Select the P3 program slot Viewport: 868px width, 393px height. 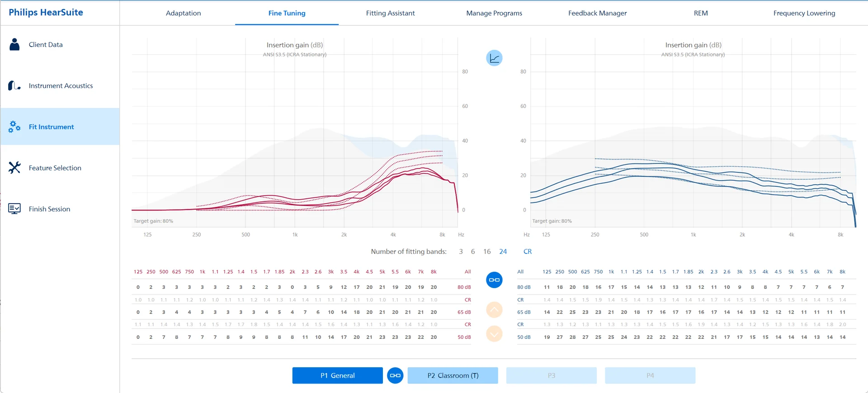tap(552, 375)
